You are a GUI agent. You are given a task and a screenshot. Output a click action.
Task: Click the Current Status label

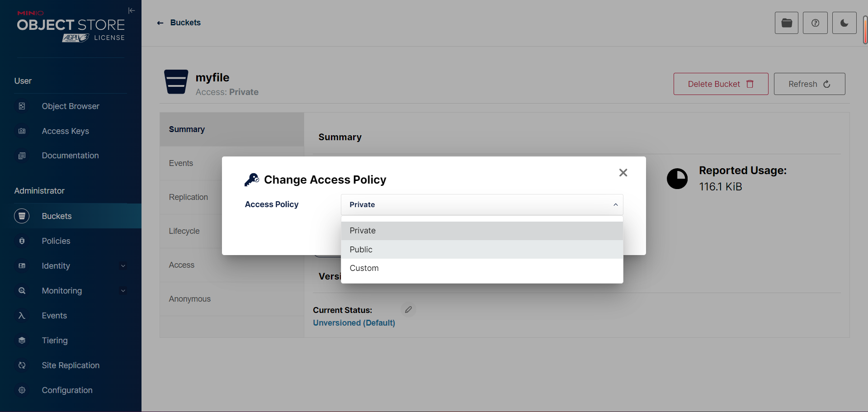342,310
